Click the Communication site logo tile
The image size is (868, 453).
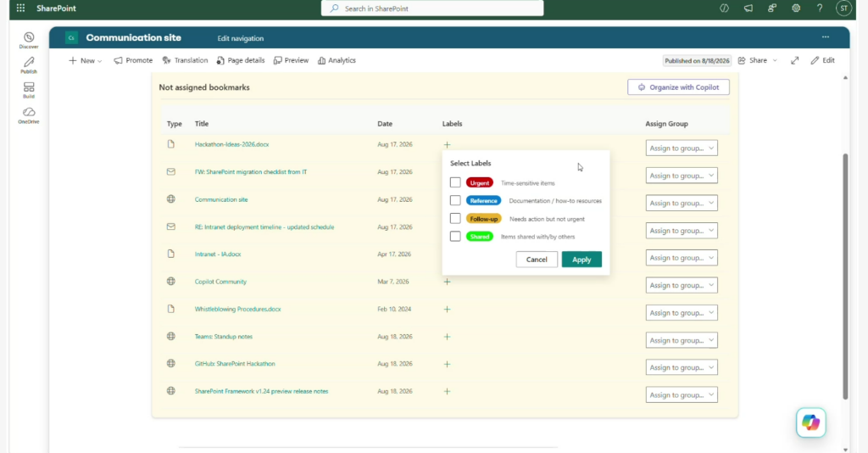pos(71,37)
